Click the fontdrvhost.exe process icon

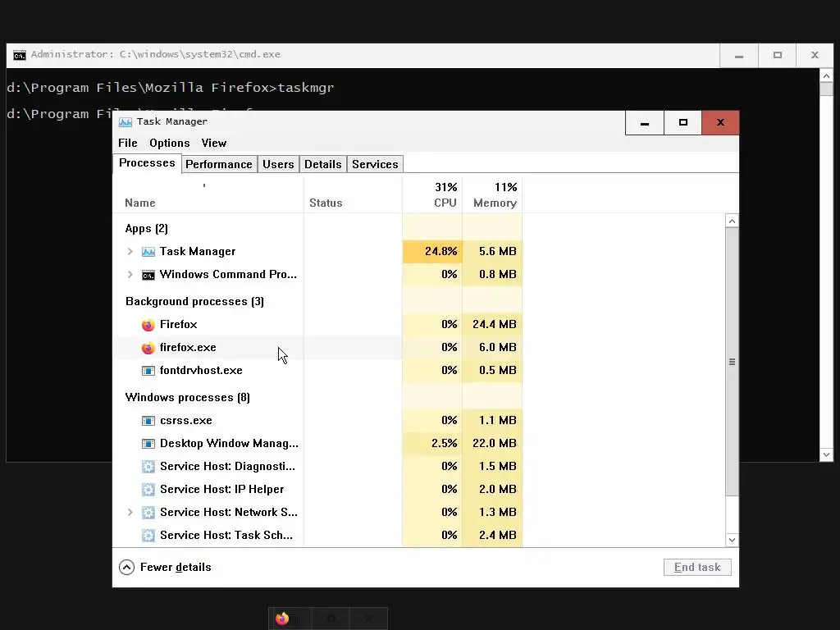click(148, 371)
